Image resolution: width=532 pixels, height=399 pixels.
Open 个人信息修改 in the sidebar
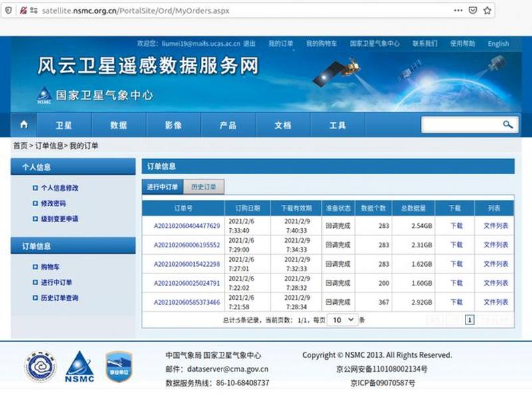coord(60,188)
